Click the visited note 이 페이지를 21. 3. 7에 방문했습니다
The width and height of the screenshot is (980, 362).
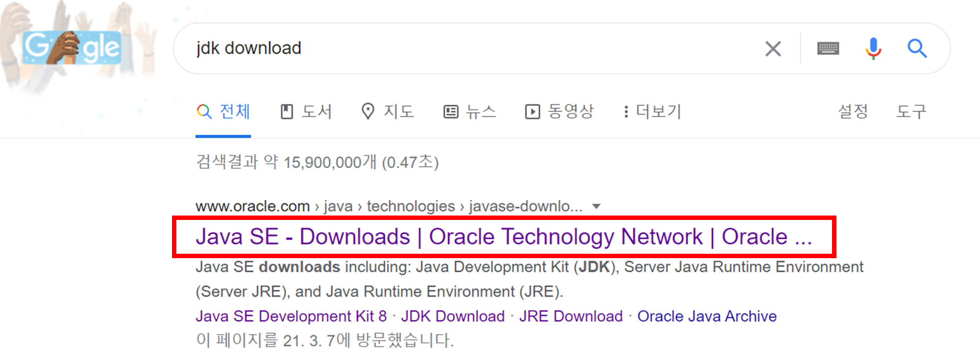(325, 340)
